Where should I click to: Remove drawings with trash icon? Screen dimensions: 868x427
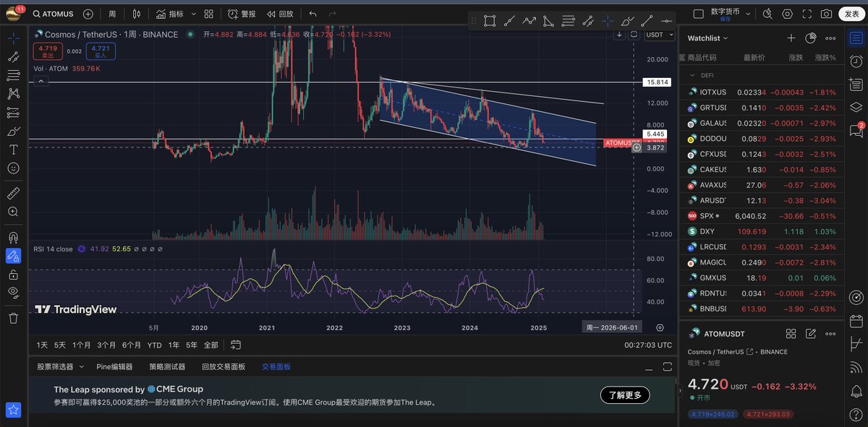13,318
